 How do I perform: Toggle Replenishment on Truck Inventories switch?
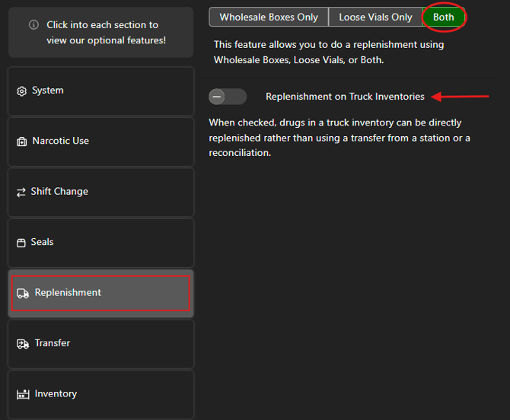228,97
